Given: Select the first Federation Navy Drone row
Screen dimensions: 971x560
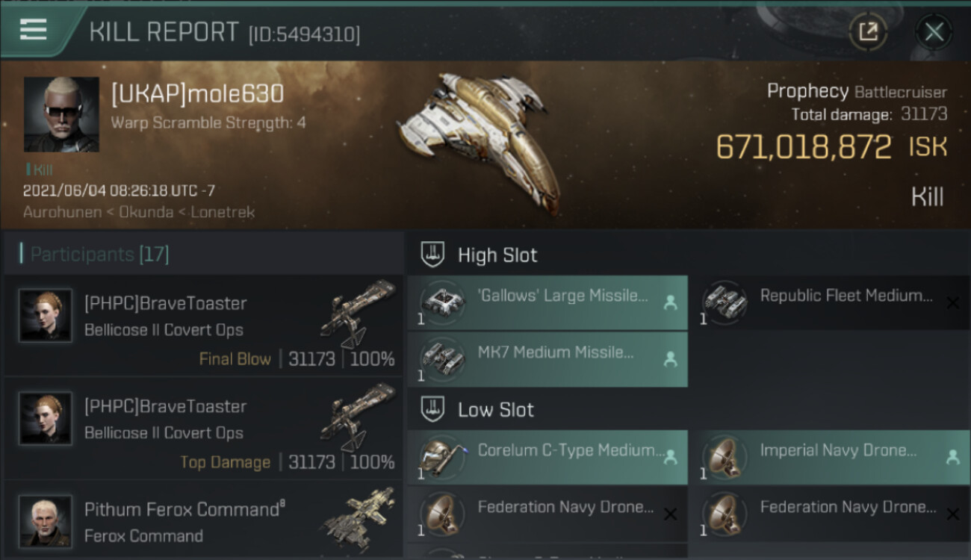Looking at the screenshot, I should (547, 514).
